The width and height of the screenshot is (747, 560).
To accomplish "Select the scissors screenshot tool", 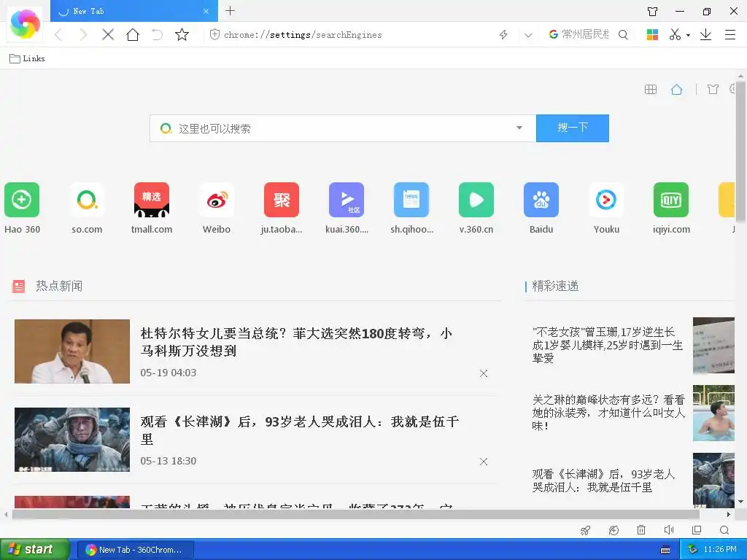I will coord(675,34).
